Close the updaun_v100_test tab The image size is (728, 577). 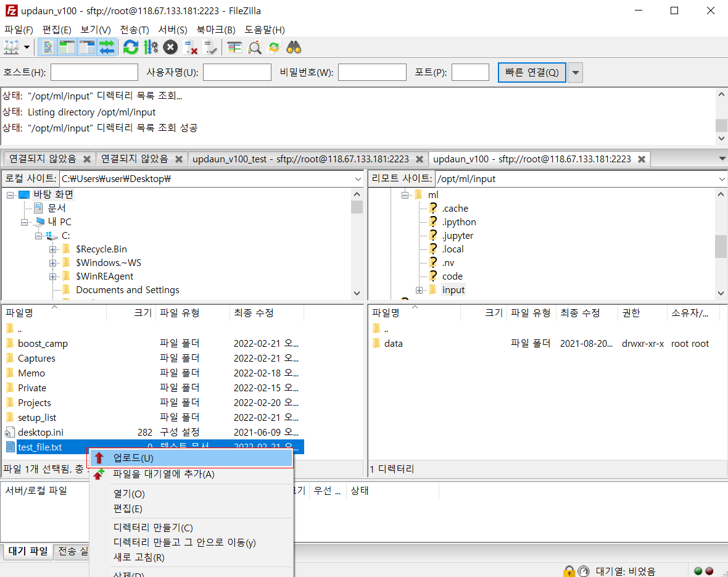coord(420,159)
